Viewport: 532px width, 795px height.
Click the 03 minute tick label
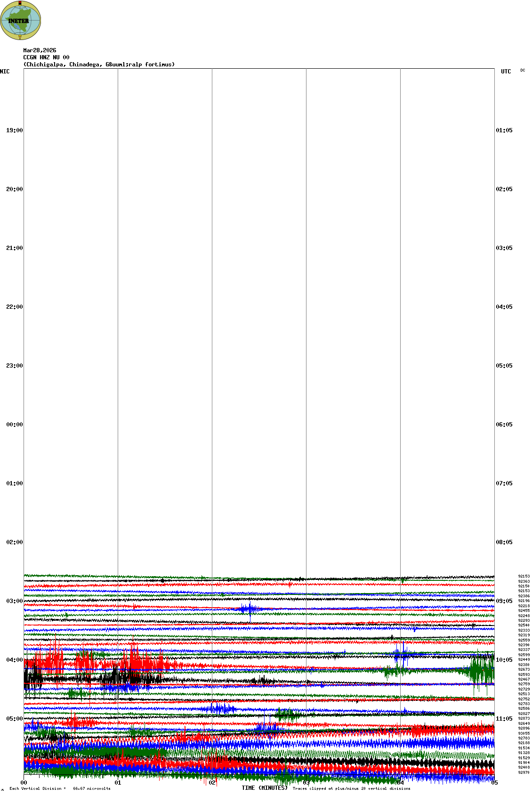click(x=306, y=783)
